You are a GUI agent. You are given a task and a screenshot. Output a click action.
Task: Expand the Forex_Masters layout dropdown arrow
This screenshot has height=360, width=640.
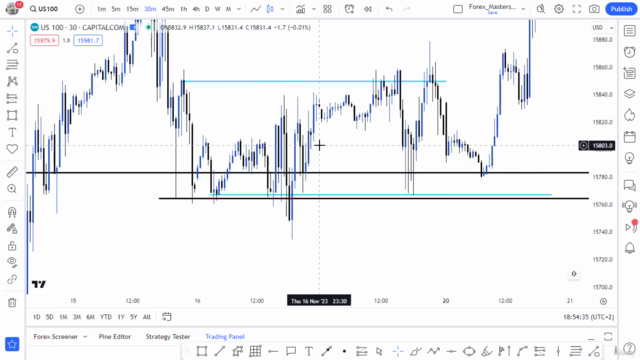click(523, 9)
